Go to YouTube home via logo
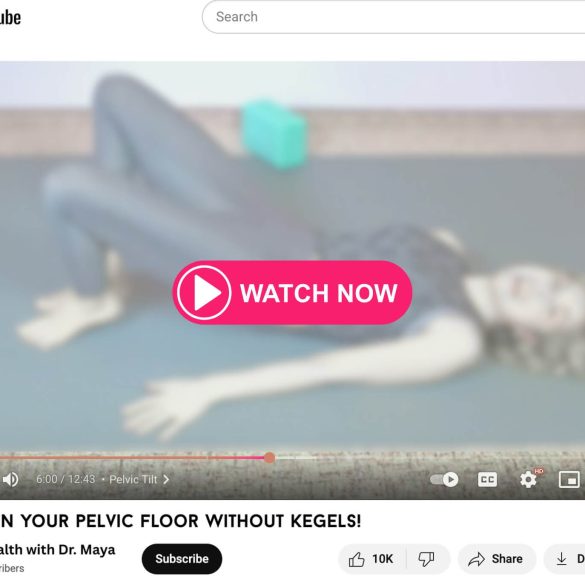Screen dimensions: 585x585 [10, 17]
